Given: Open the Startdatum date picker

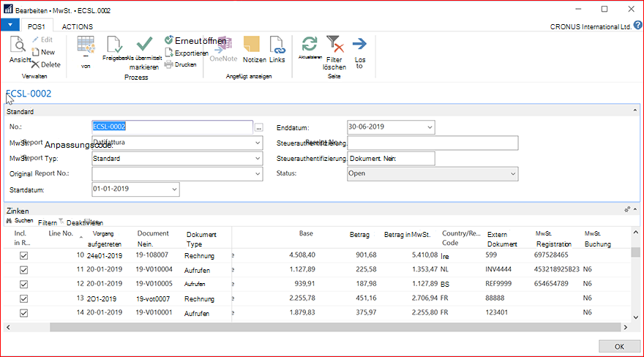Looking at the screenshot, I should coord(174,189).
